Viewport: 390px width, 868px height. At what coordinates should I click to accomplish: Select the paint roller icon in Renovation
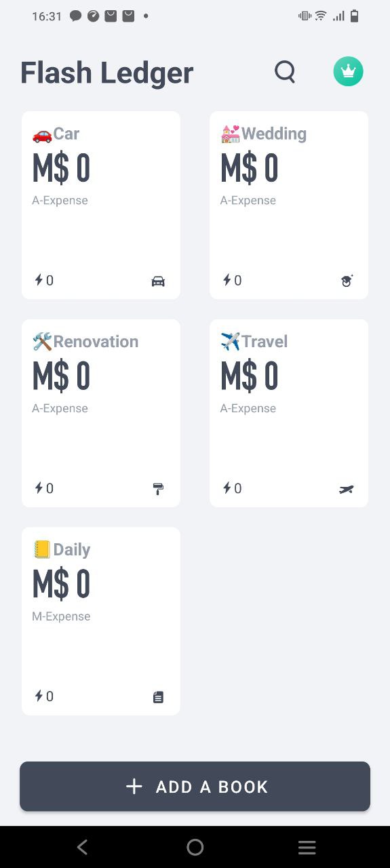158,489
